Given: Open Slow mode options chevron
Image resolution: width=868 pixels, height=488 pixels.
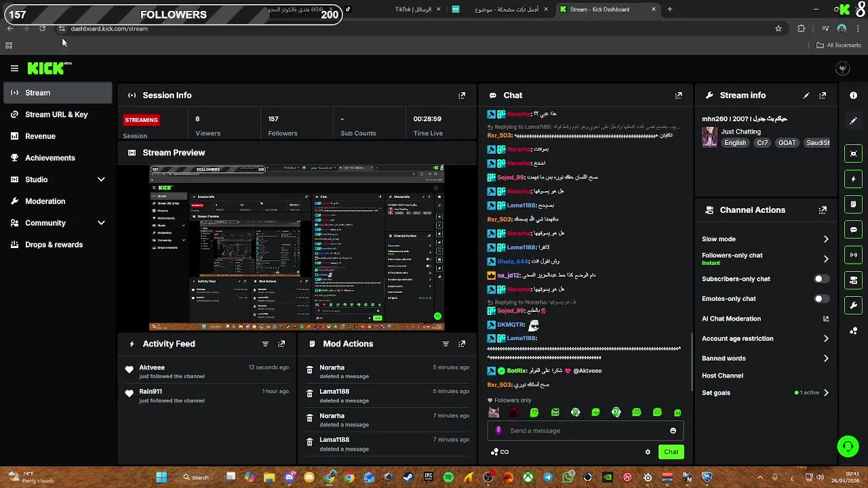Looking at the screenshot, I should click(826, 239).
